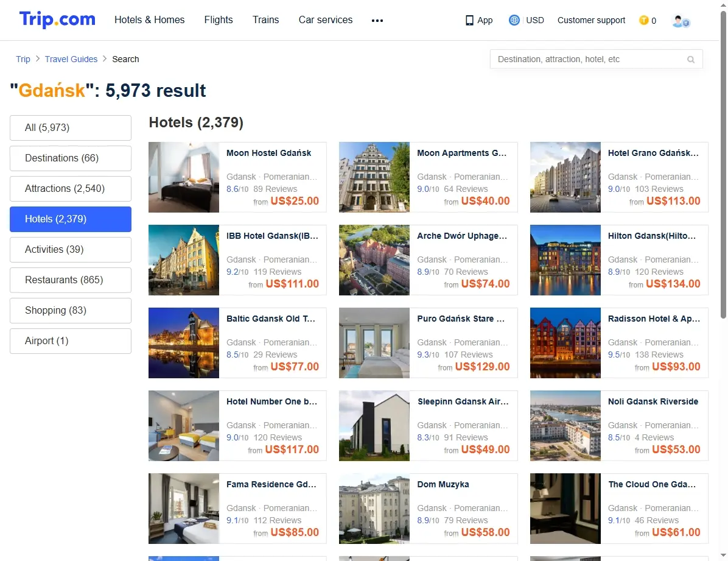
Task: Click Noli Gdansk Riverside title
Action: (653, 401)
